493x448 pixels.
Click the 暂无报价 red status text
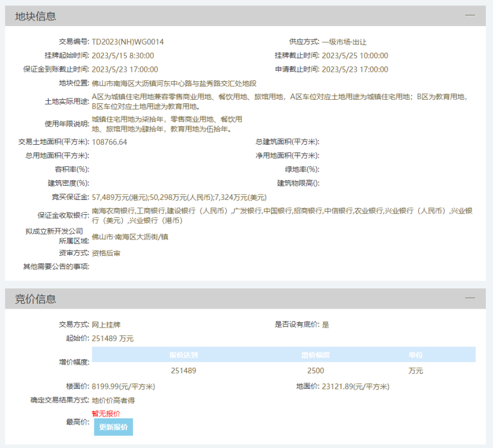(106, 414)
